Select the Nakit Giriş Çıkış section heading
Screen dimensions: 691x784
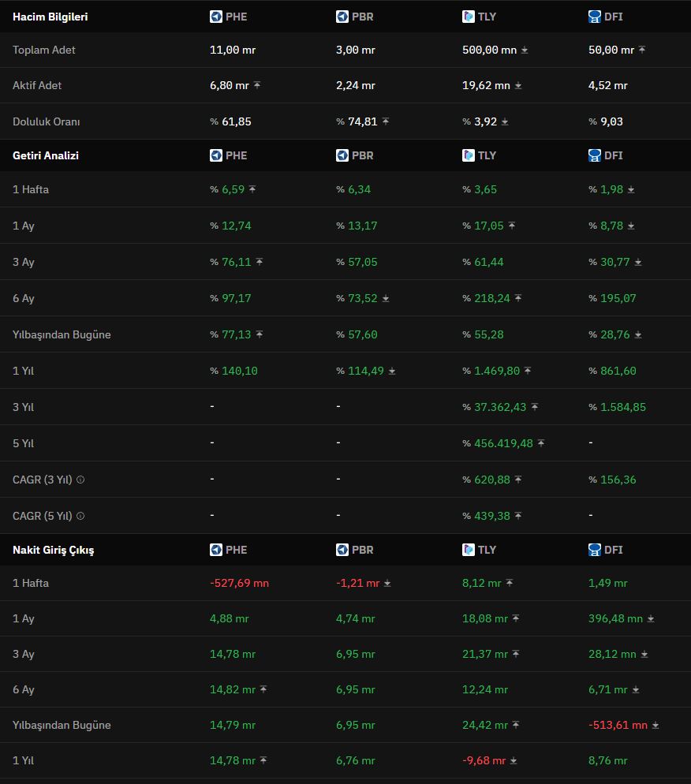tap(53, 550)
